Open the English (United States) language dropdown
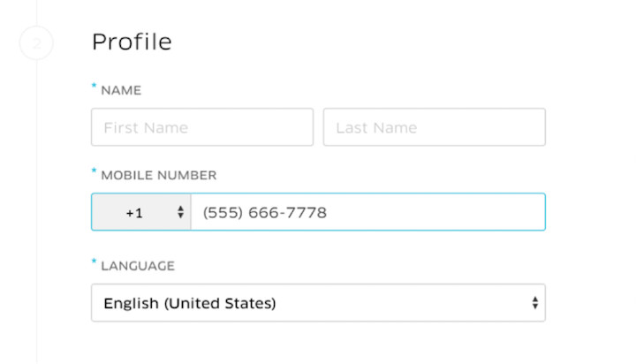Viewport: 636px width, 364px height. pos(318,303)
